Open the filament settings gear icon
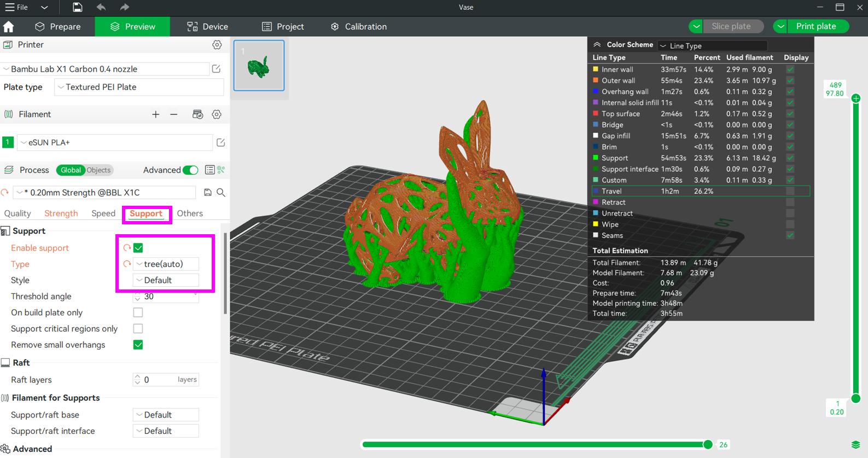Screen dimensions: 868x458 (217, 114)
